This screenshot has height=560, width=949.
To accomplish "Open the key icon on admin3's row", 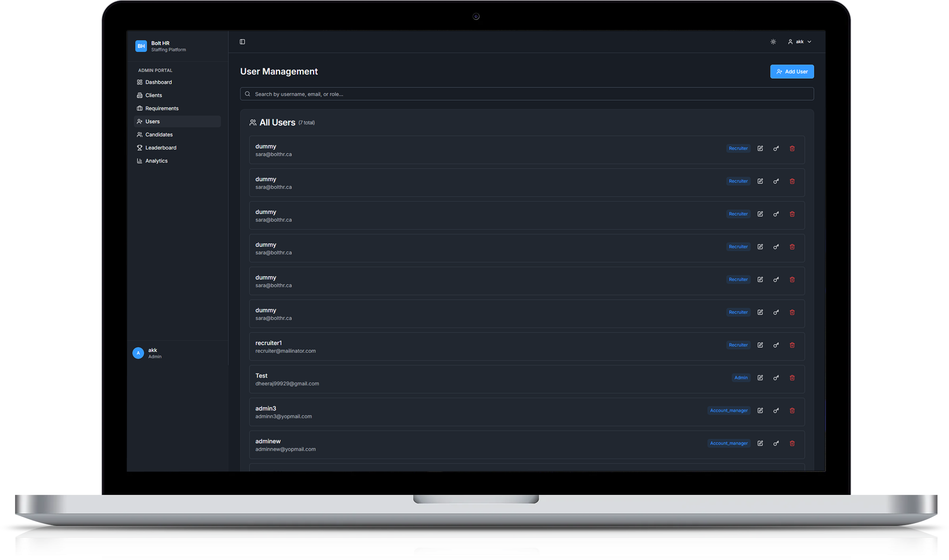I will pos(776,410).
